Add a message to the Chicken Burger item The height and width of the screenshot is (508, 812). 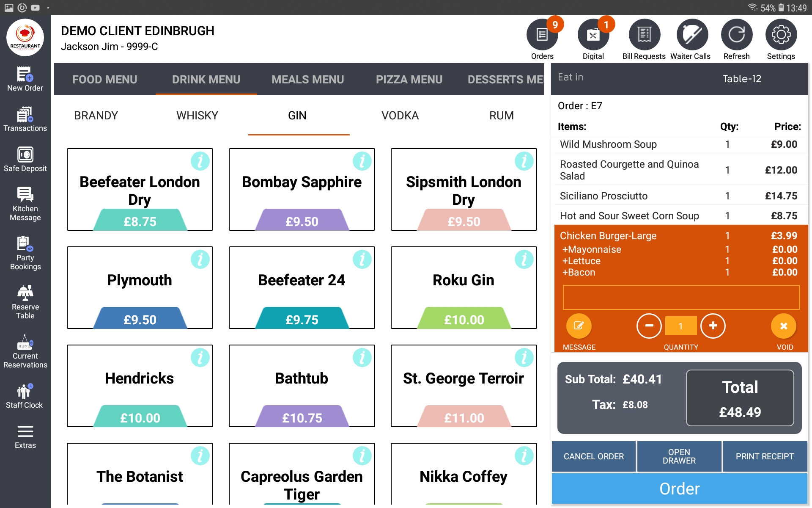tap(579, 326)
